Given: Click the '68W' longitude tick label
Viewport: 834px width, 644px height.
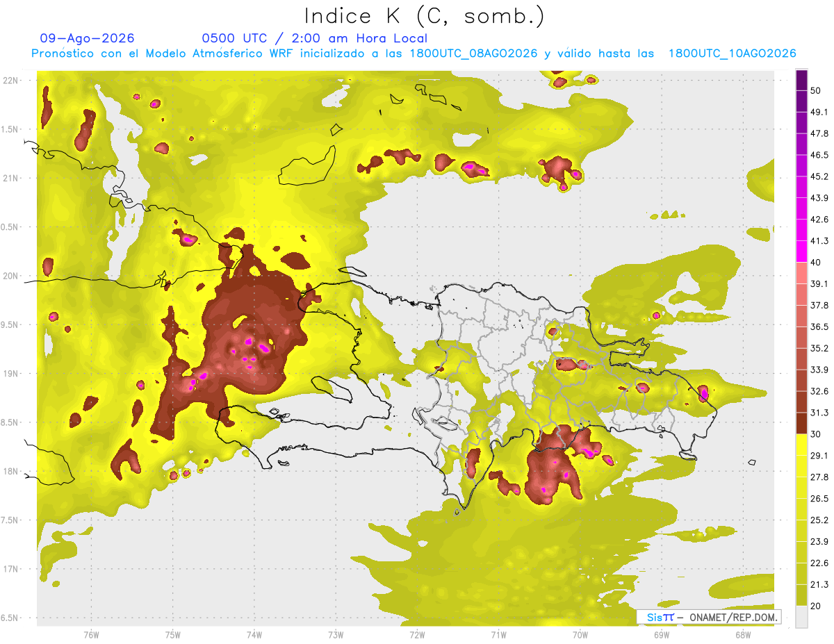Looking at the screenshot, I should (x=743, y=634).
